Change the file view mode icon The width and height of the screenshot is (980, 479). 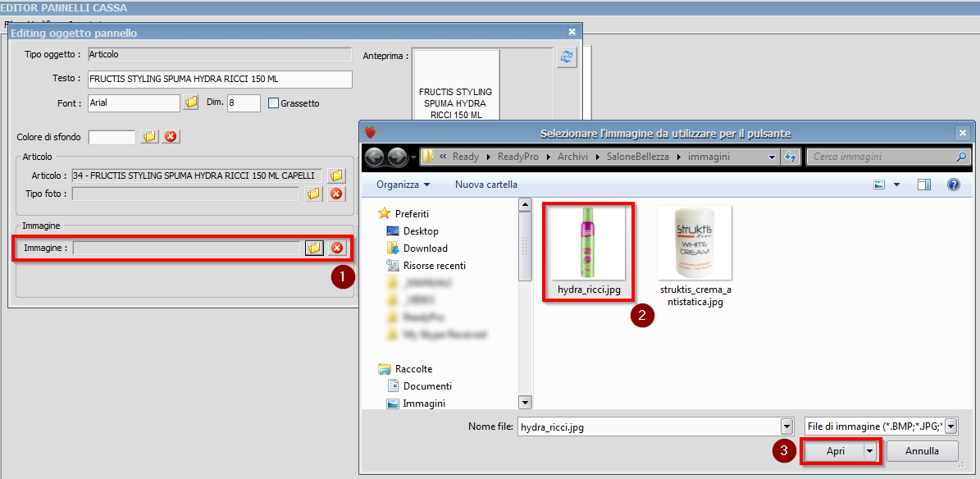point(880,185)
